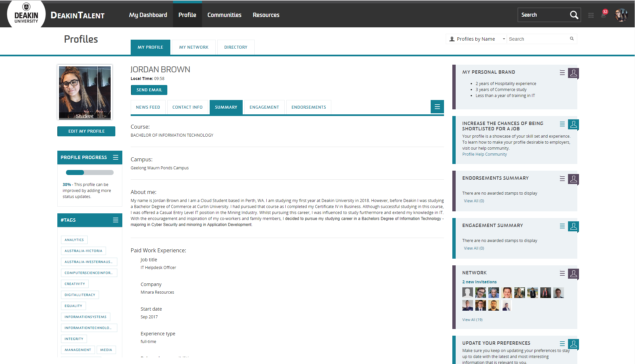The height and width of the screenshot is (364, 635).
Task: Open Profile Progress panel menu icon
Action: pyautogui.click(x=116, y=157)
